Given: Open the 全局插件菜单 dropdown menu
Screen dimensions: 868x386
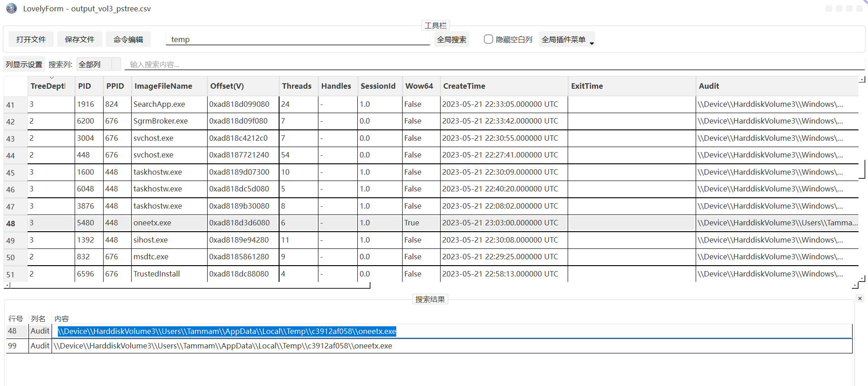Looking at the screenshot, I should (567, 39).
